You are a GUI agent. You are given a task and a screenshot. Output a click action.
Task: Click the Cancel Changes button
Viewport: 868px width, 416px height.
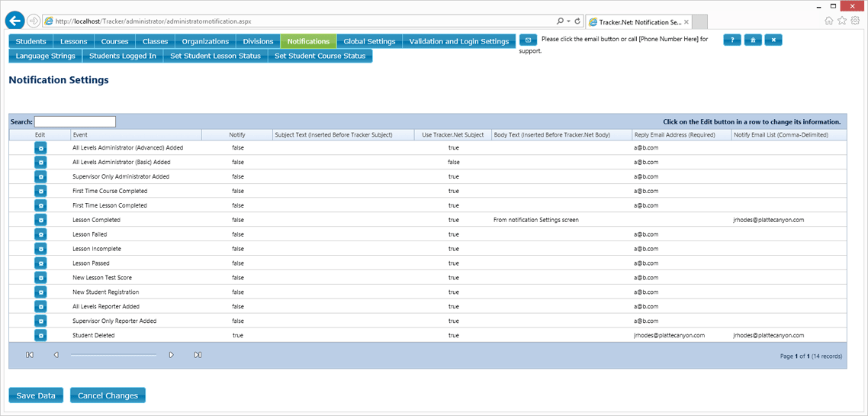[x=108, y=395]
